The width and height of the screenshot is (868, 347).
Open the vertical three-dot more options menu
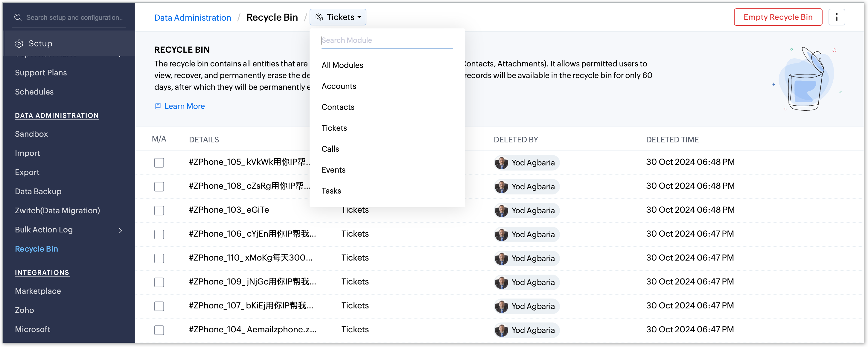coord(836,17)
